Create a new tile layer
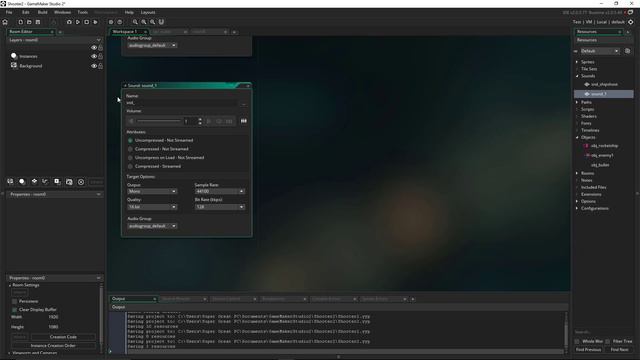 (34, 182)
